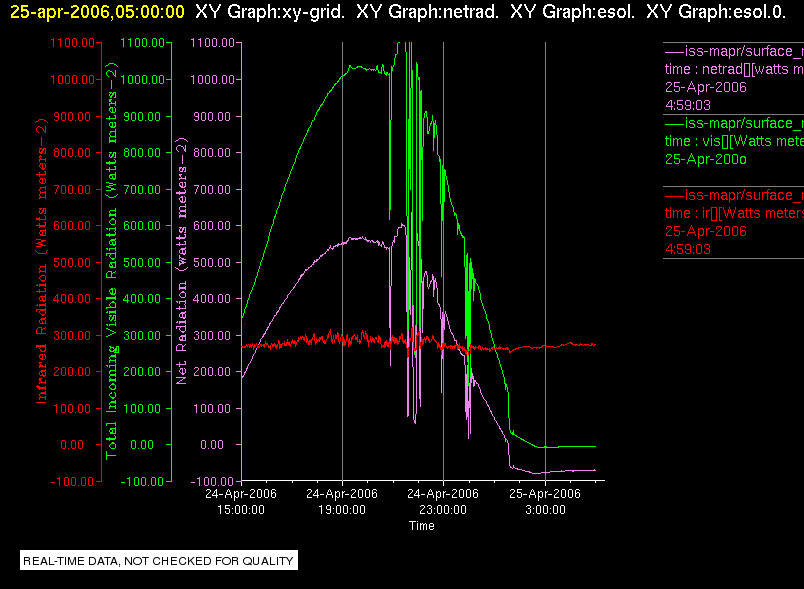Click the red iss-mapr/surface legend entry

click(x=734, y=195)
